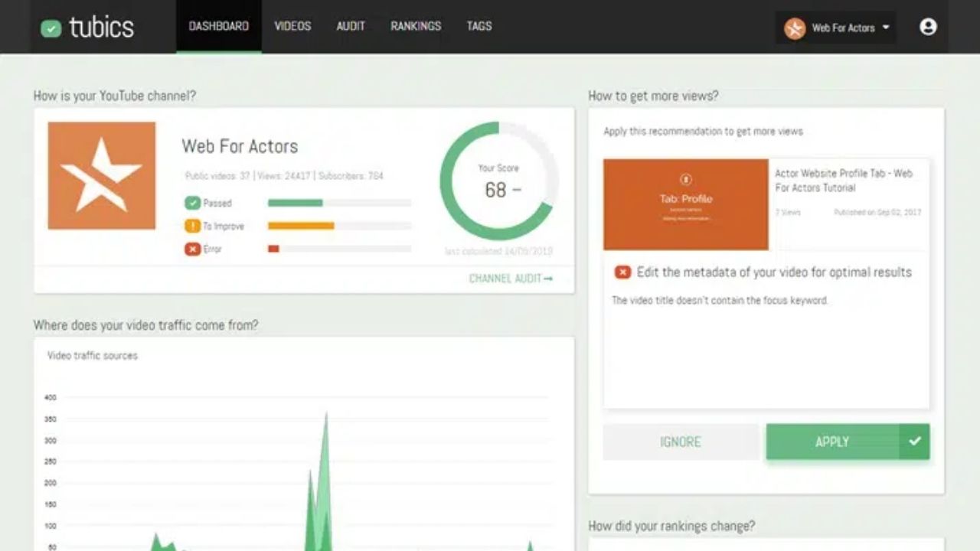The width and height of the screenshot is (980, 551).
Task: Click the orange To Improve warning icon
Action: 192,226
